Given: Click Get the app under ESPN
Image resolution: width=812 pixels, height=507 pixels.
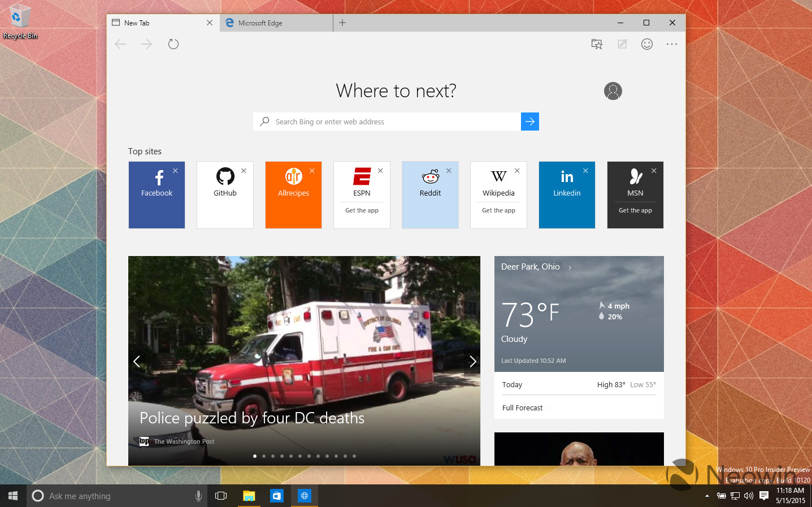Looking at the screenshot, I should [x=362, y=210].
